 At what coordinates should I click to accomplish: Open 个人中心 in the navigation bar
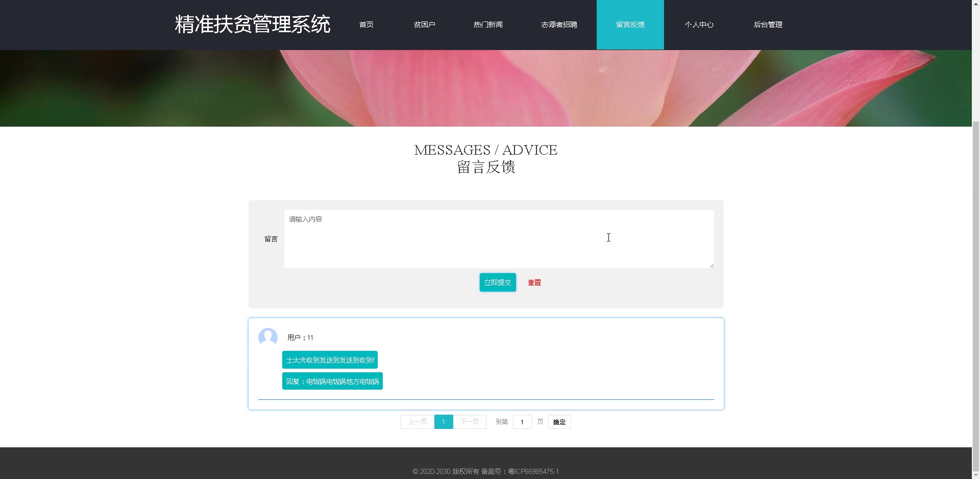pyautogui.click(x=699, y=25)
